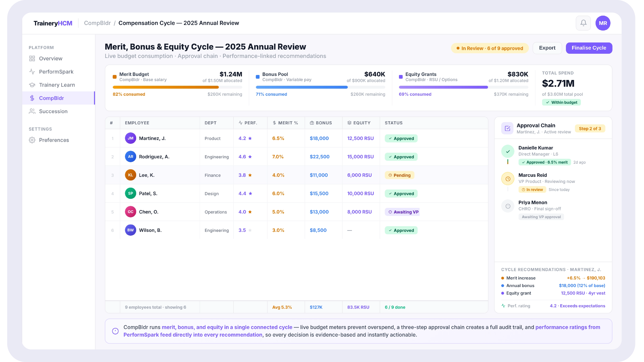This screenshot has height=362, width=644.
Task: Click the In Review · 6 of 9 approved badge
Action: tap(489, 48)
